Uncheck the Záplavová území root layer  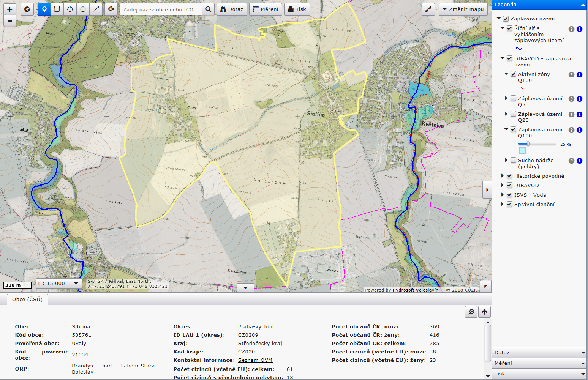(506, 19)
